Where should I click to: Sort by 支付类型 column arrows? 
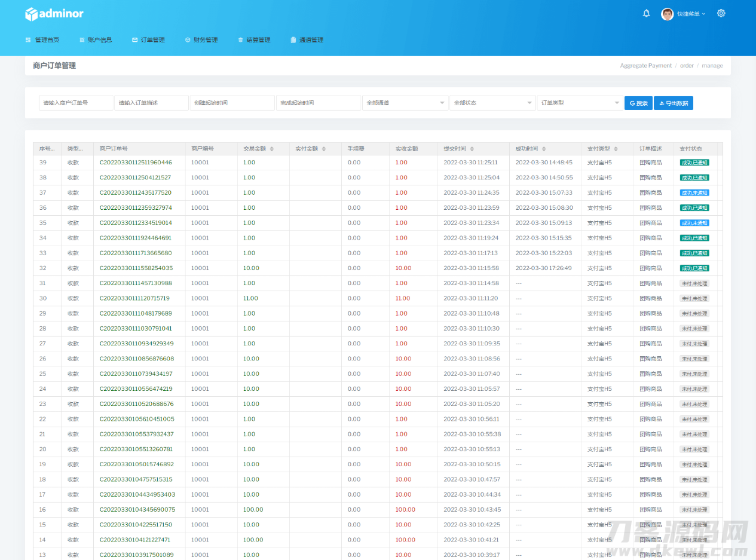[x=616, y=149]
